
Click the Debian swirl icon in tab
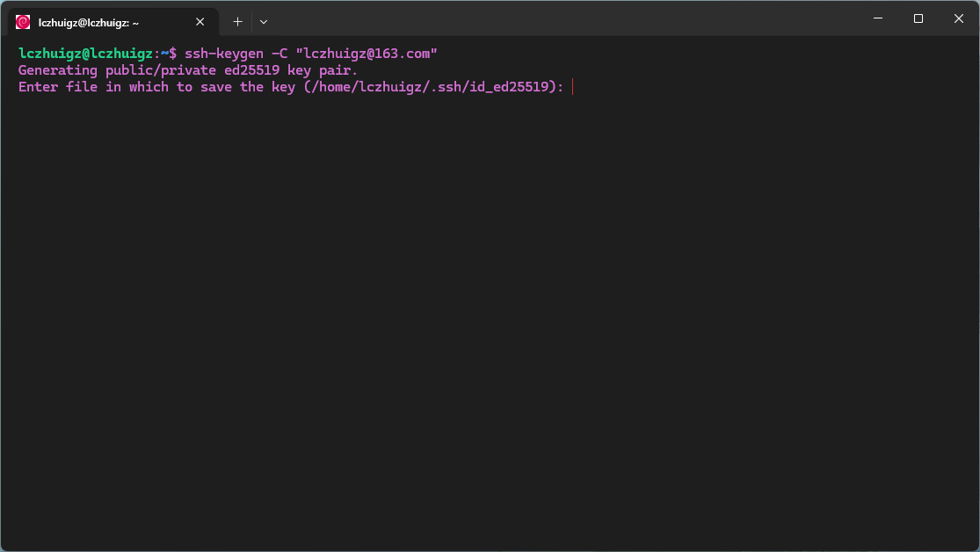click(x=23, y=22)
